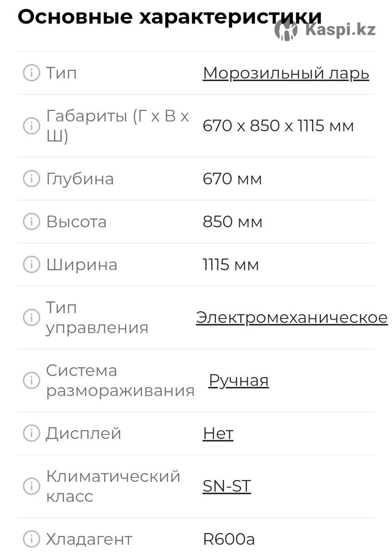Open the SN-ST climate class link
The image size is (392, 556).
coord(227,486)
